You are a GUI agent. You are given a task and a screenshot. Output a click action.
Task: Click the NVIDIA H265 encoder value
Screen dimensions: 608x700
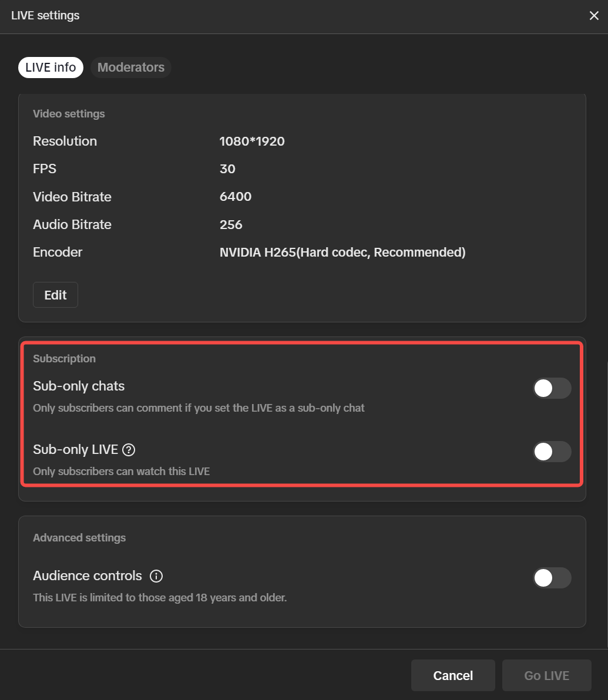tap(342, 253)
